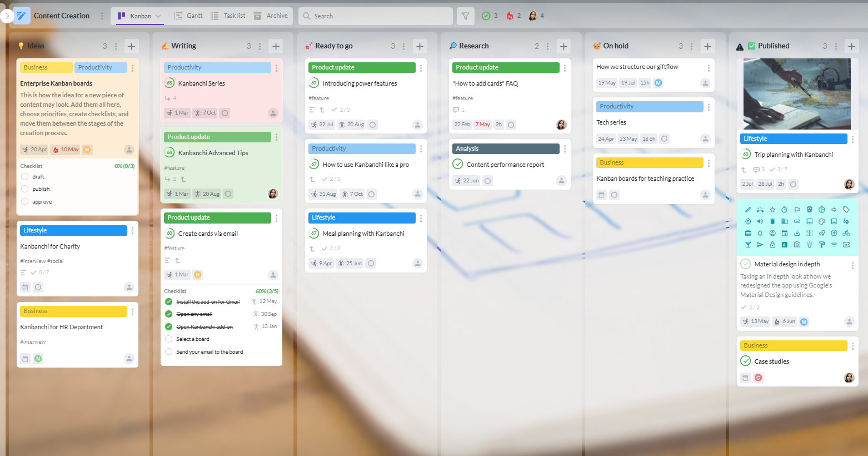Click Productivity tag on Enterprise Kanban boards card
This screenshot has height=456, width=868.
[101, 67]
